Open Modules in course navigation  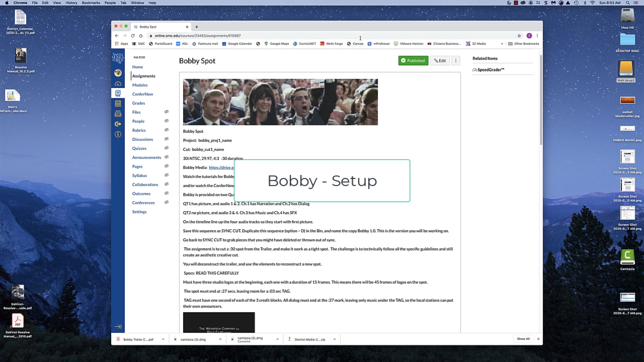tap(140, 85)
